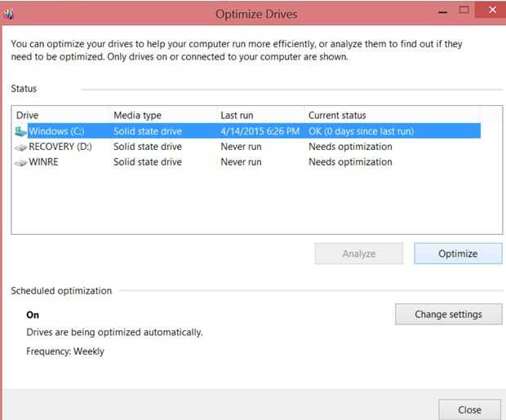Open Change settings for scheduled optimization

point(448,314)
